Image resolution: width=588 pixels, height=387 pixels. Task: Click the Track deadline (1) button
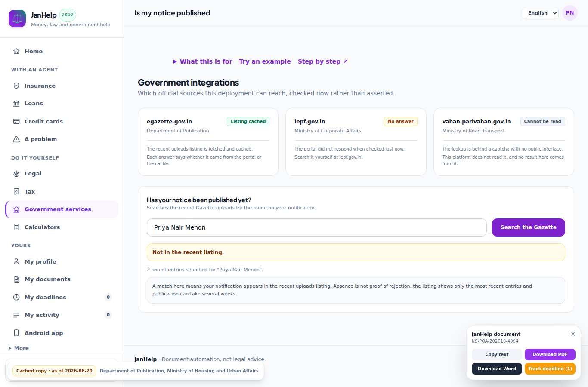pyautogui.click(x=550, y=369)
